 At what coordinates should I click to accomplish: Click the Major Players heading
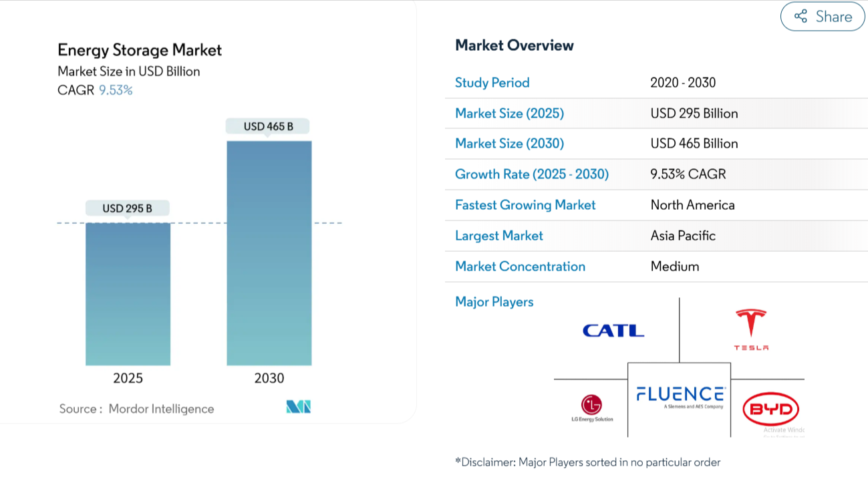coord(494,302)
